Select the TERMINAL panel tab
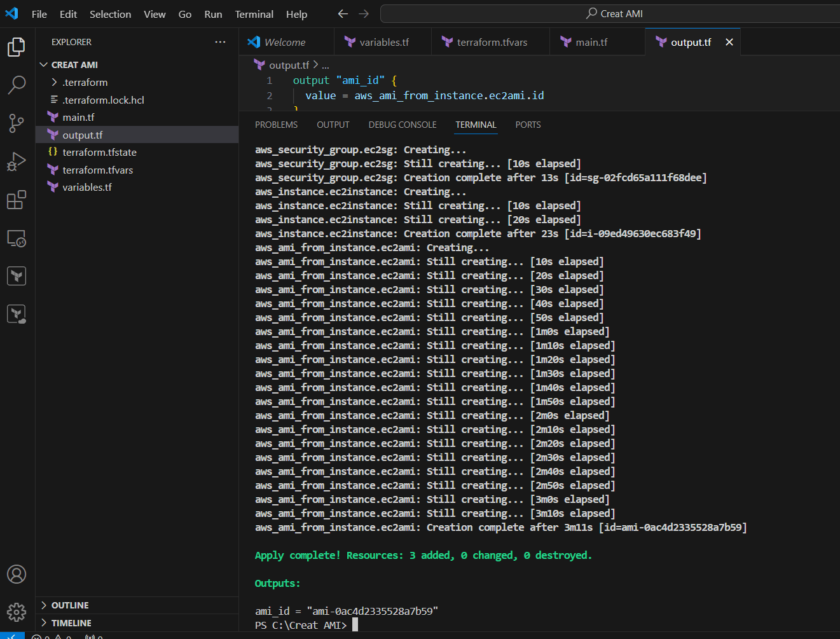Screen dimensions: 840x639 pos(476,125)
